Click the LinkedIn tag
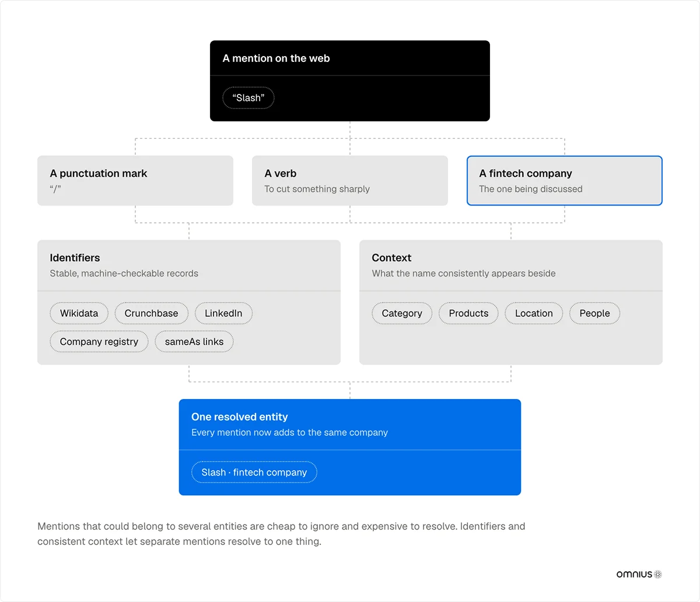 223,313
